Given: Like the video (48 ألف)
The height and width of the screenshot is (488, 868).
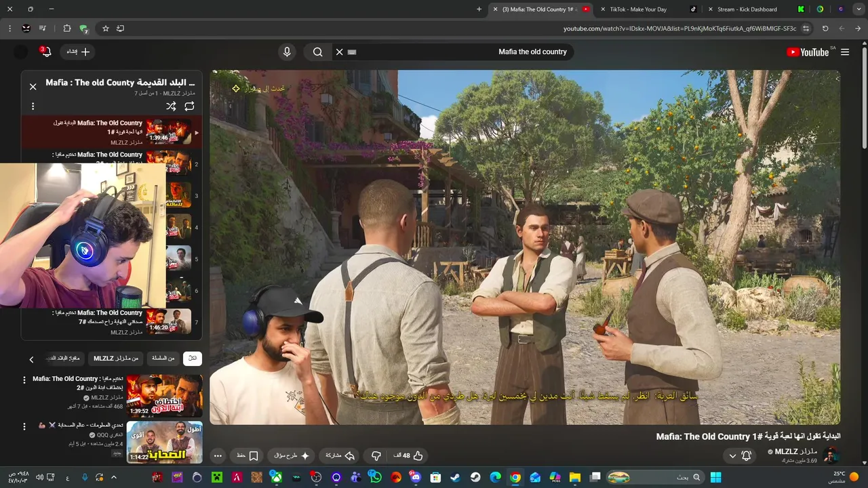Looking at the screenshot, I should pos(408,456).
